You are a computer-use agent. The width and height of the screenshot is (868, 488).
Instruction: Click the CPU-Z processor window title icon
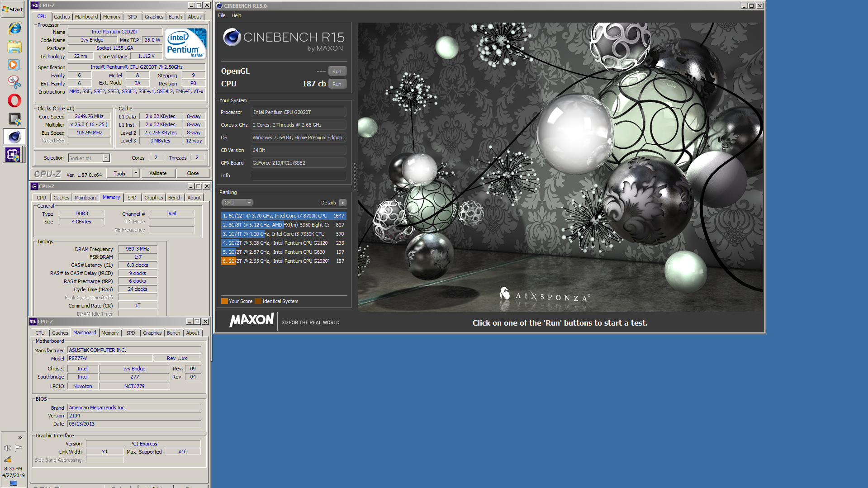coord(35,5)
